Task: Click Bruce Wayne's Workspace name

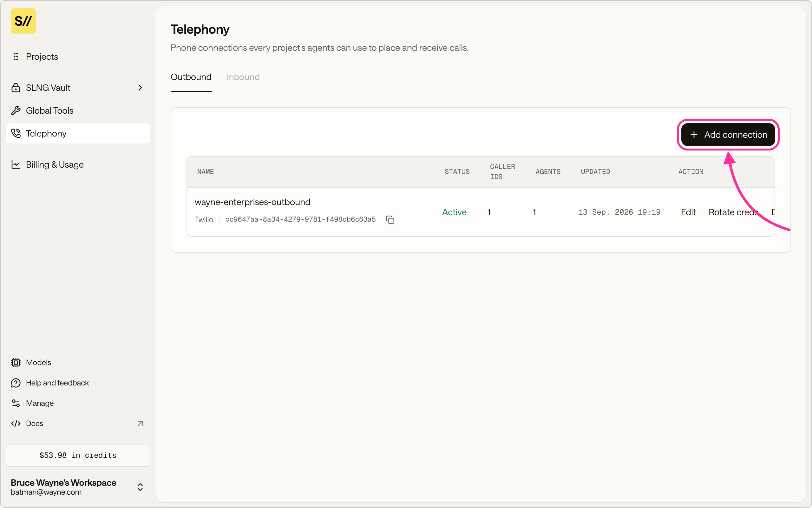Action: point(63,483)
